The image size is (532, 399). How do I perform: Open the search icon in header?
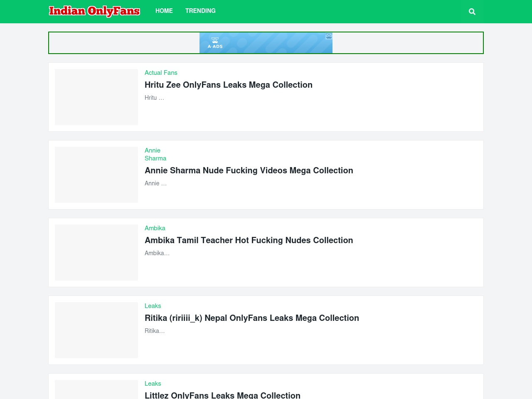pos(472,12)
